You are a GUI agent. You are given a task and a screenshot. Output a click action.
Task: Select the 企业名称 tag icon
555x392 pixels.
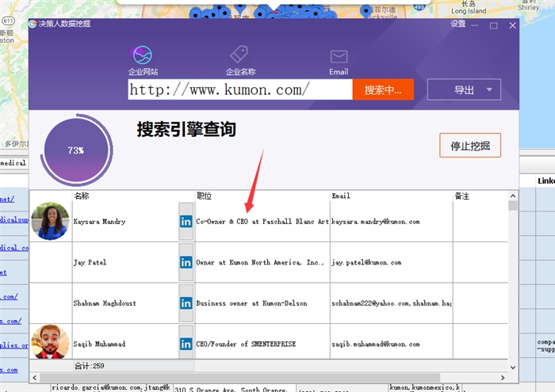(x=239, y=55)
